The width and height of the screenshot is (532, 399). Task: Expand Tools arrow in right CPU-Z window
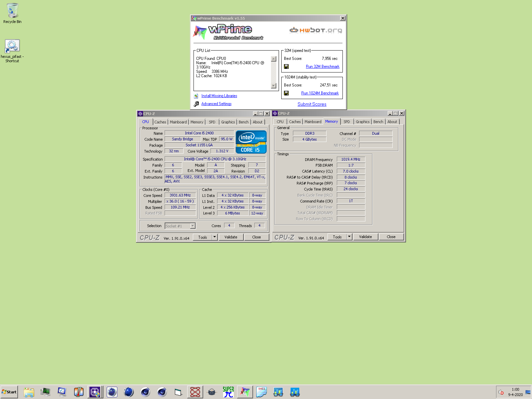[x=349, y=237]
